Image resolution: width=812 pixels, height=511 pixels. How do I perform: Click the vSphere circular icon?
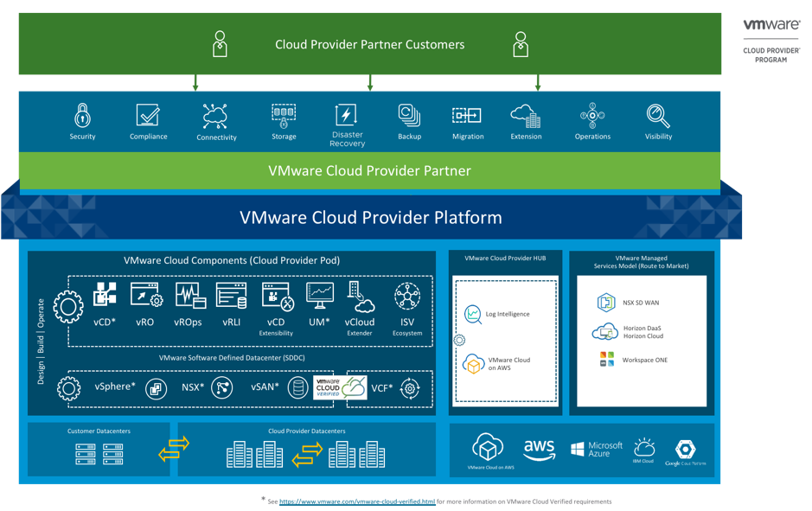pos(156,388)
